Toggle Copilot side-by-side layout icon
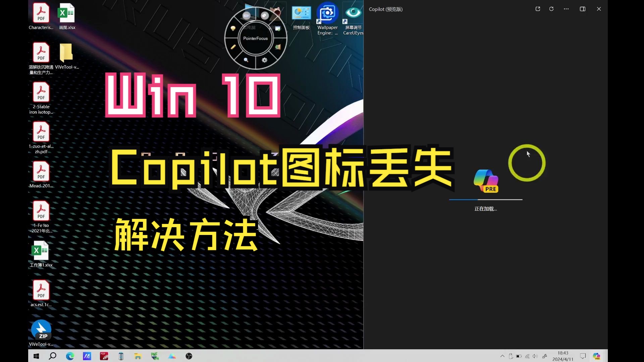The height and width of the screenshot is (362, 644). pyautogui.click(x=583, y=9)
